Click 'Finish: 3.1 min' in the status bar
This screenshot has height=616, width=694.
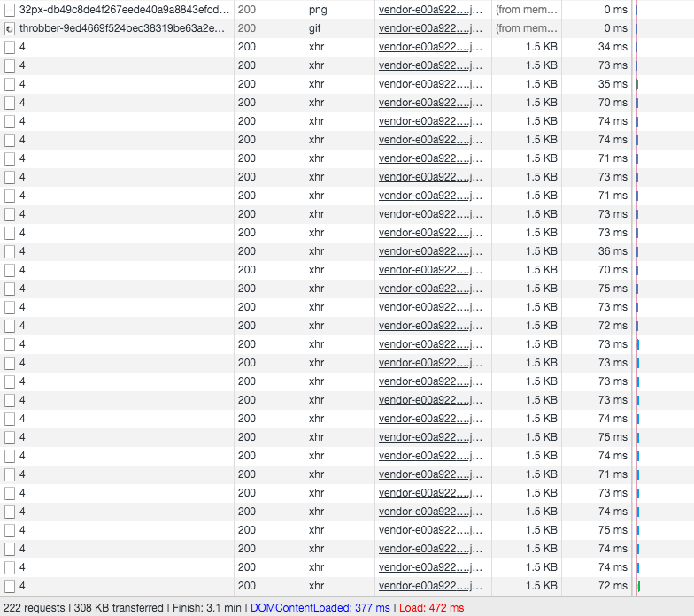tap(207, 608)
